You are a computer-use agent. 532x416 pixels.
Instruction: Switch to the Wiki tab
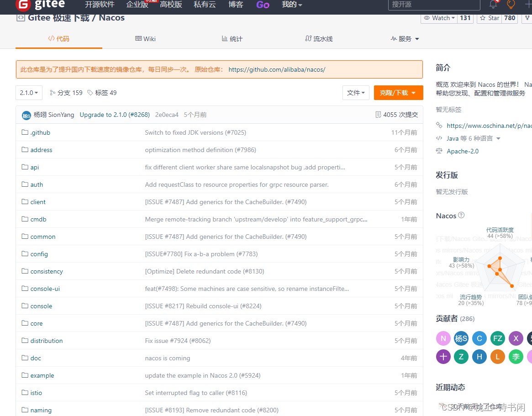(x=145, y=39)
